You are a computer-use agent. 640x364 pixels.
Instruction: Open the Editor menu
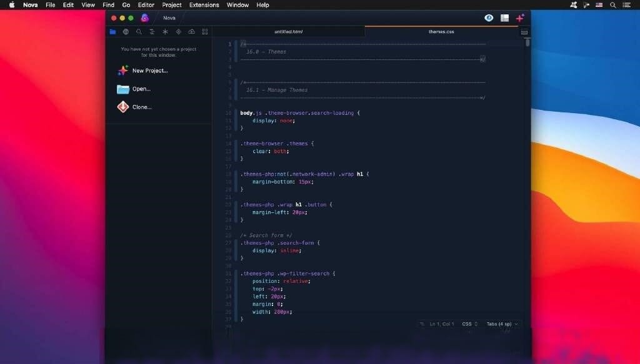click(x=146, y=5)
